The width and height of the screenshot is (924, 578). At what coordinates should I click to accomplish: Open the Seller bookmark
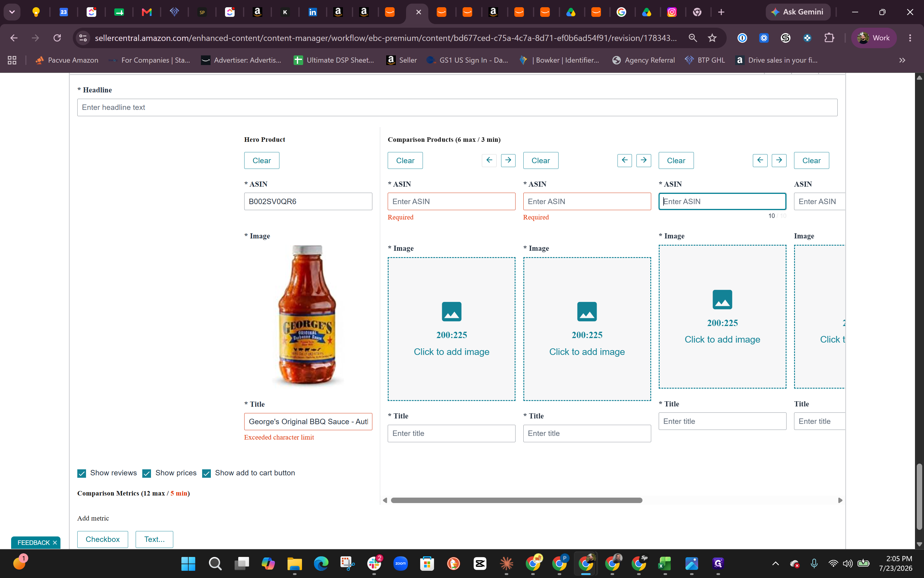coord(401,60)
